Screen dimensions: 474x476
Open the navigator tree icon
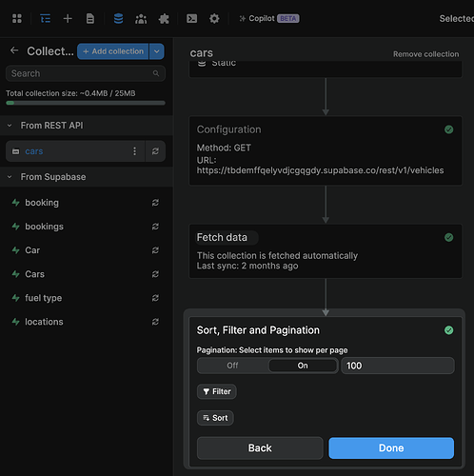coord(45,18)
